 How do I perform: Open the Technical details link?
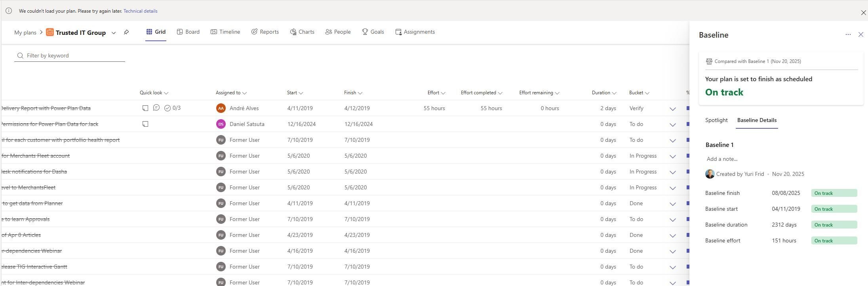140,11
